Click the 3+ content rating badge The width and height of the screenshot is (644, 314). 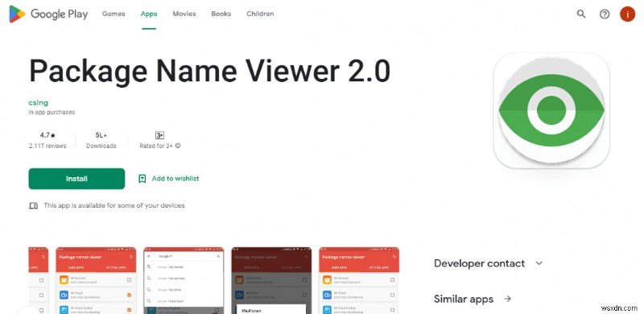pos(159,135)
